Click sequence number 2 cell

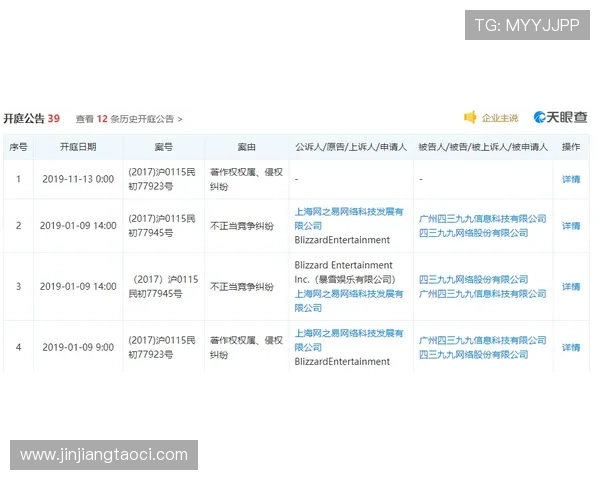[x=18, y=226]
